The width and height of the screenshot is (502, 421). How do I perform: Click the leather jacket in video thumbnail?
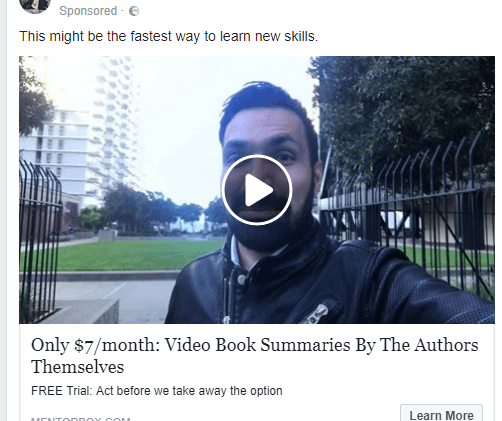tap(320, 283)
